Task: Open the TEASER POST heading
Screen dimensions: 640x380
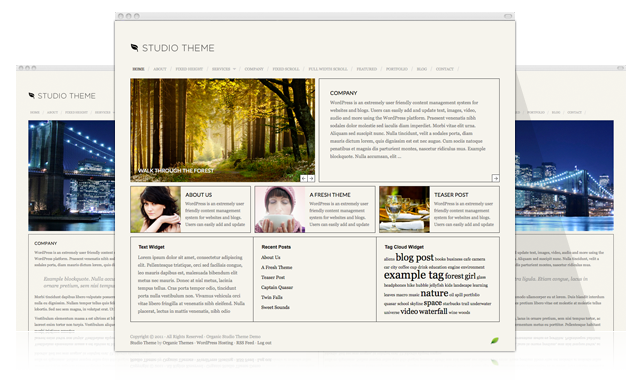Action: coord(451,195)
